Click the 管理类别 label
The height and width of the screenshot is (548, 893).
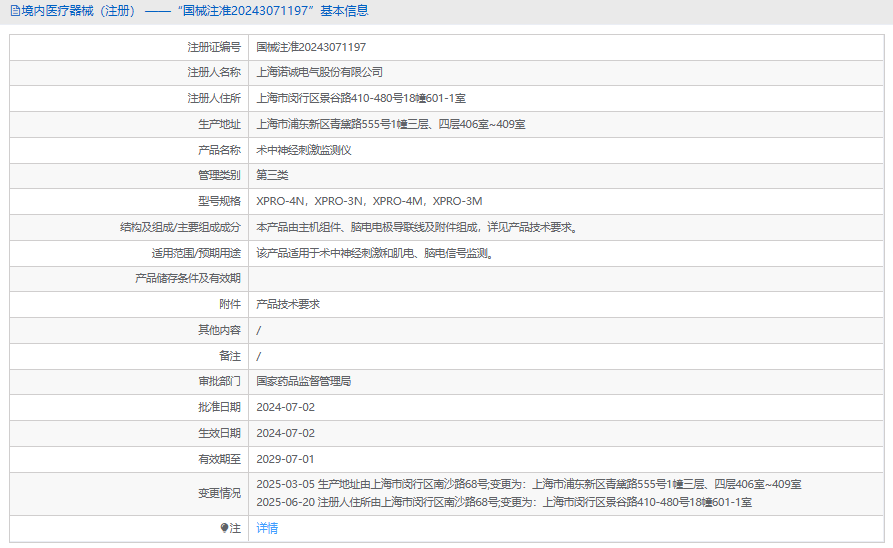click(x=219, y=175)
